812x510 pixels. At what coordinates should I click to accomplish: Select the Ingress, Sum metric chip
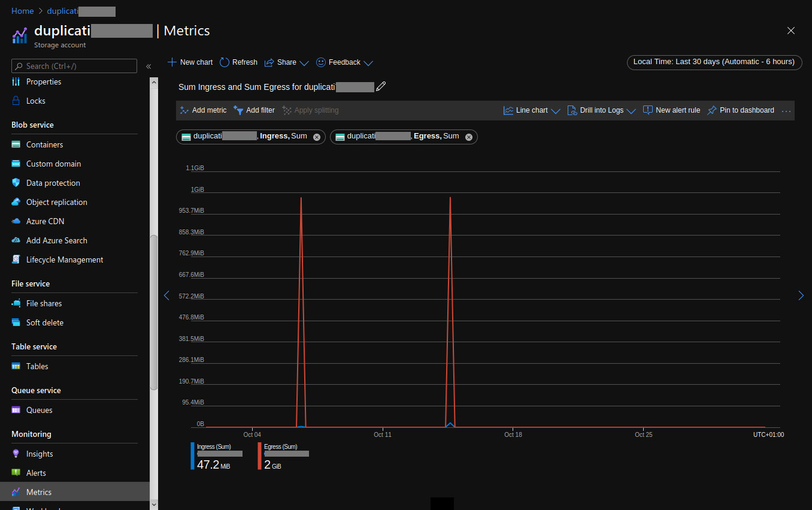point(251,137)
